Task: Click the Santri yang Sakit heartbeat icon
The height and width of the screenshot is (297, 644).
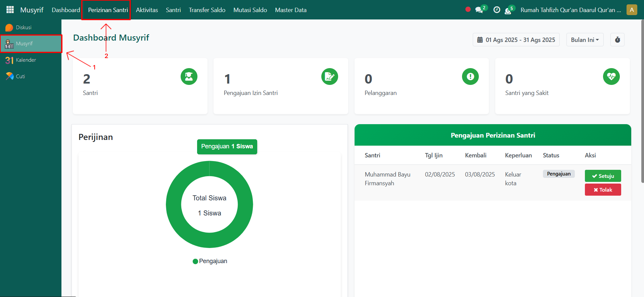Action: [611, 77]
